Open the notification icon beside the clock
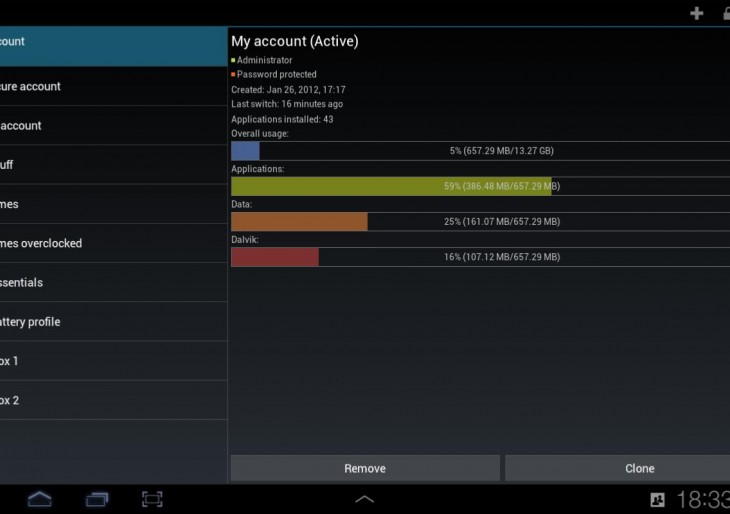This screenshot has height=514, width=730. [657, 500]
